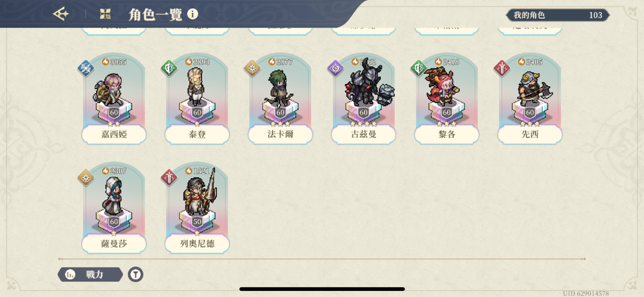Image resolution: width=644 pixels, height=297 pixels.
Task: Open the four-square home menu icon
Action: pyautogui.click(x=105, y=15)
